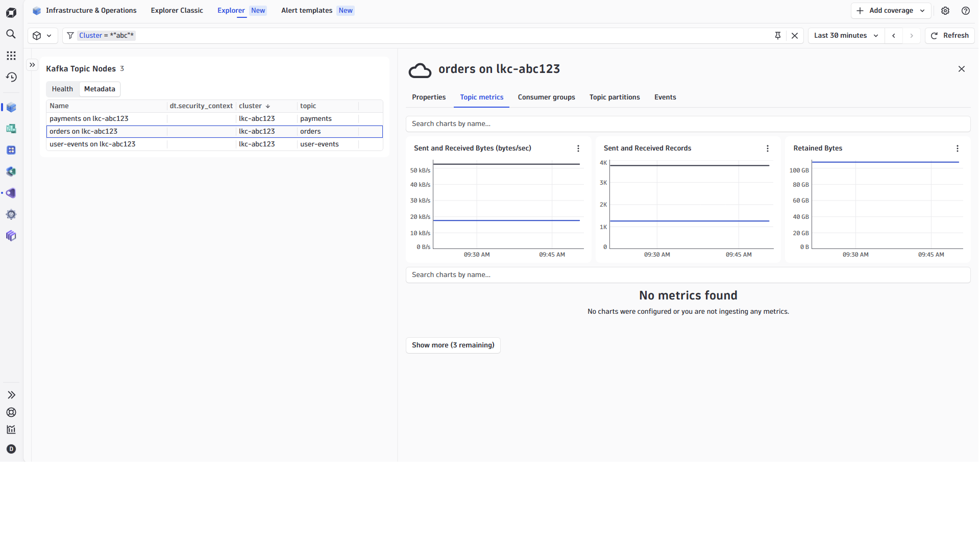980x551 pixels.
Task: Expand the left sidebar with double chevron
Action: tap(11, 395)
